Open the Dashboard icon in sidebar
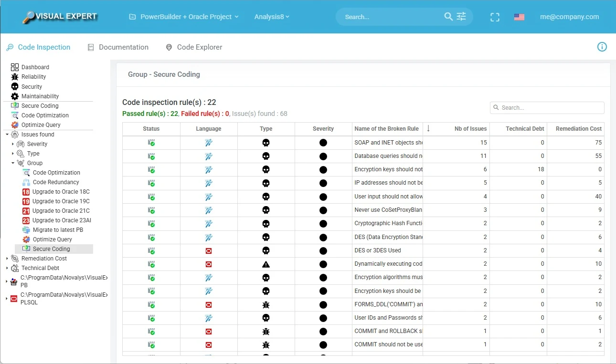The image size is (616, 364). [15, 67]
